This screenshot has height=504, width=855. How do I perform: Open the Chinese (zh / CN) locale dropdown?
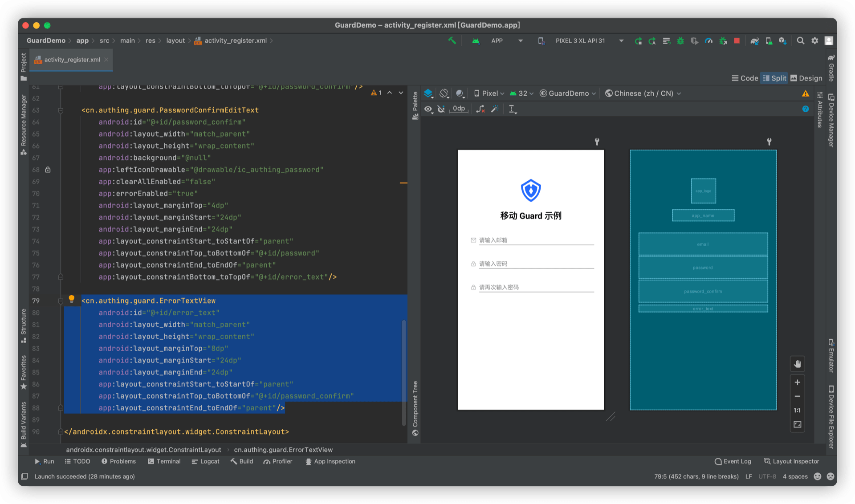643,93
